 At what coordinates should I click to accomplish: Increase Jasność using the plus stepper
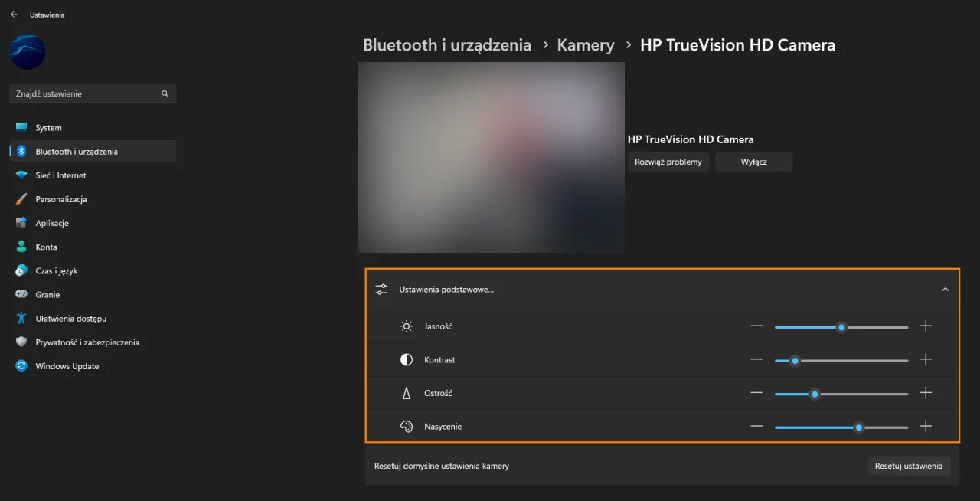tap(926, 326)
